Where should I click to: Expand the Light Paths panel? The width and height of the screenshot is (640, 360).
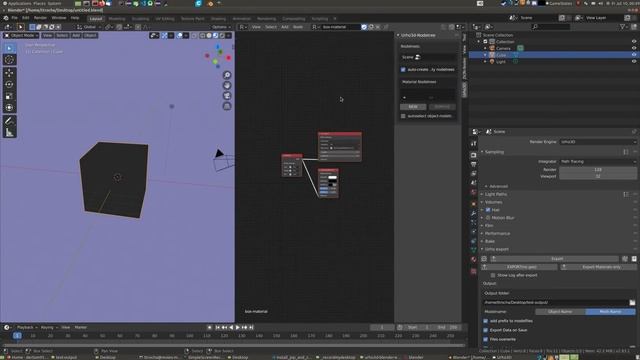pyautogui.click(x=496, y=194)
